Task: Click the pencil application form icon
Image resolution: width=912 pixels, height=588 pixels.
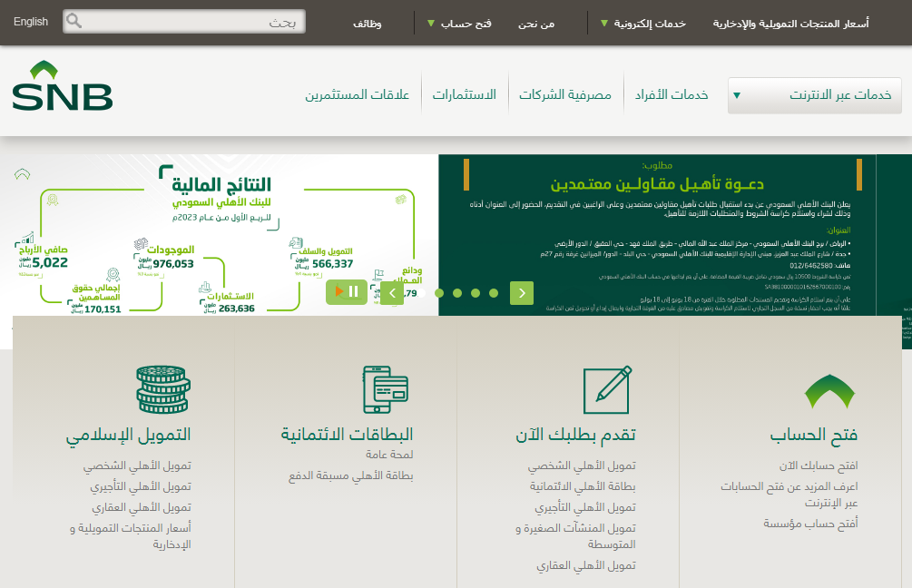Action: point(608,389)
